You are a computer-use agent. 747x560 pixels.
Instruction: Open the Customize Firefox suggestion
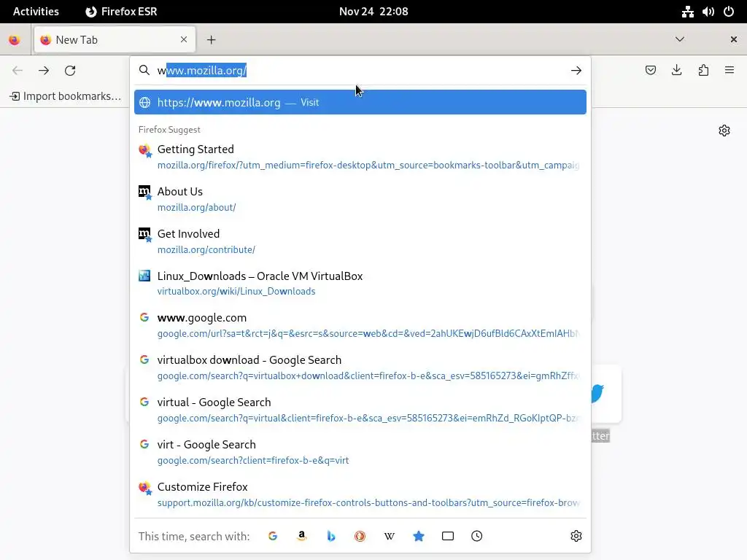click(x=360, y=494)
